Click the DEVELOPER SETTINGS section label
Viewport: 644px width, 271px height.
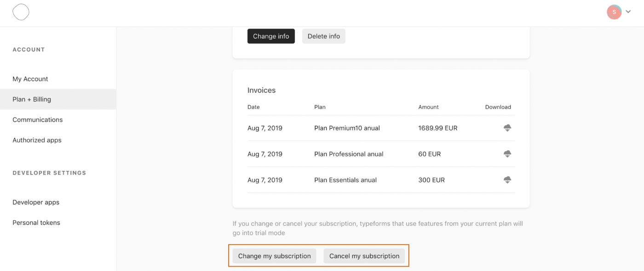coord(49,173)
